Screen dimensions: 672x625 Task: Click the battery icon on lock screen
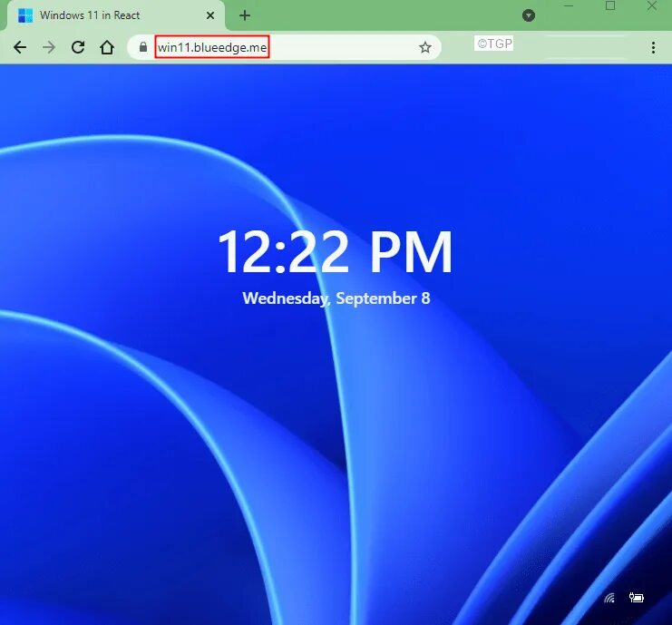(x=637, y=598)
